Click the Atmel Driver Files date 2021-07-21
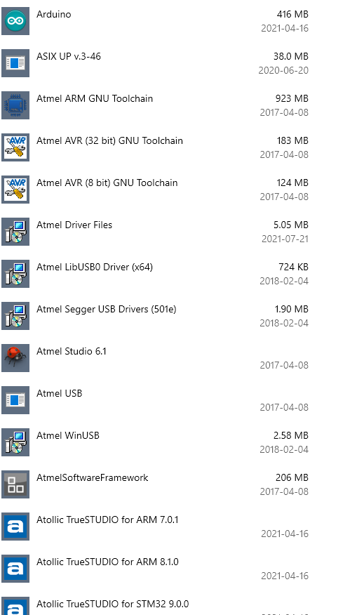 (285, 239)
